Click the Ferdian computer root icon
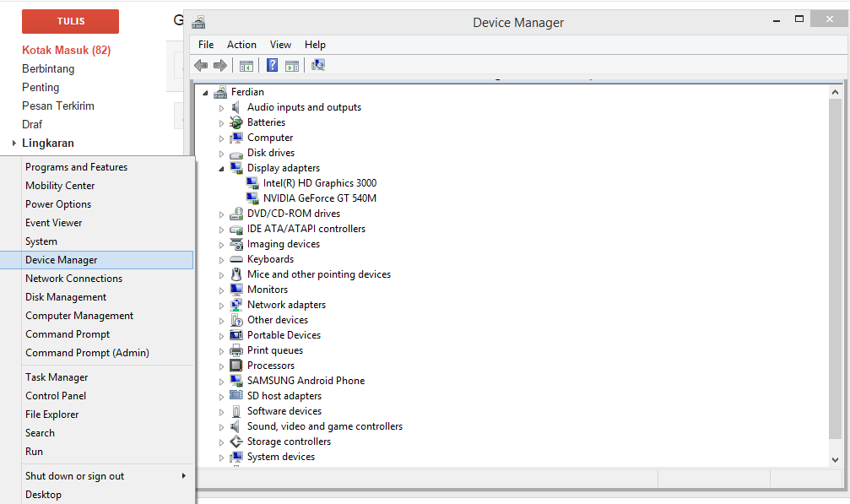 click(220, 92)
